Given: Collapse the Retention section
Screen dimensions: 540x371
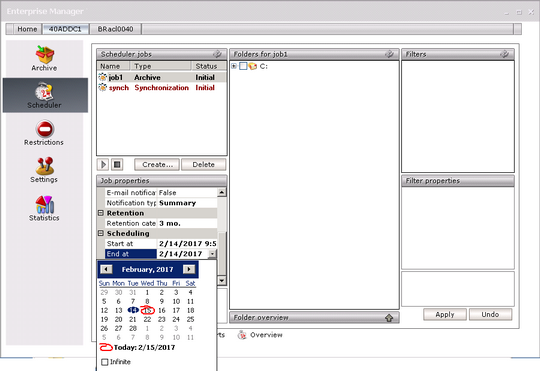Looking at the screenshot, I should (x=101, y=213).
